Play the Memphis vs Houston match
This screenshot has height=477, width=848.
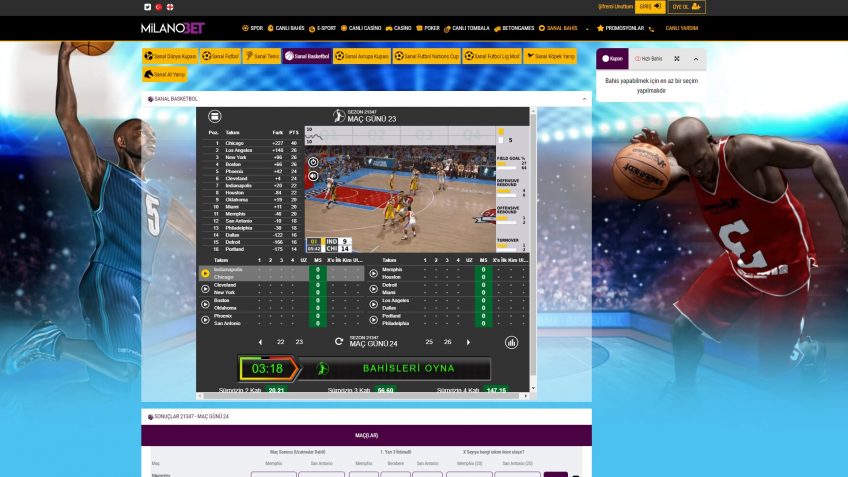point(374,274)
